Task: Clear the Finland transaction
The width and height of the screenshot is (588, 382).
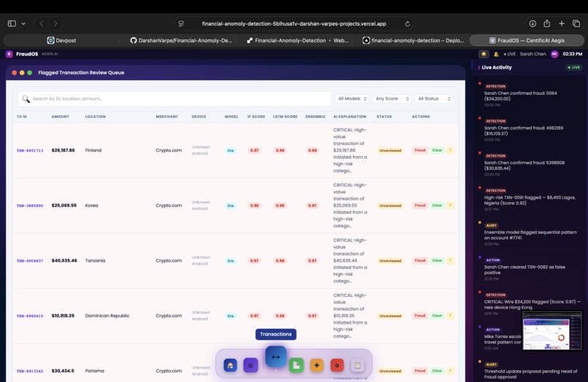Action: coord(437,150)
